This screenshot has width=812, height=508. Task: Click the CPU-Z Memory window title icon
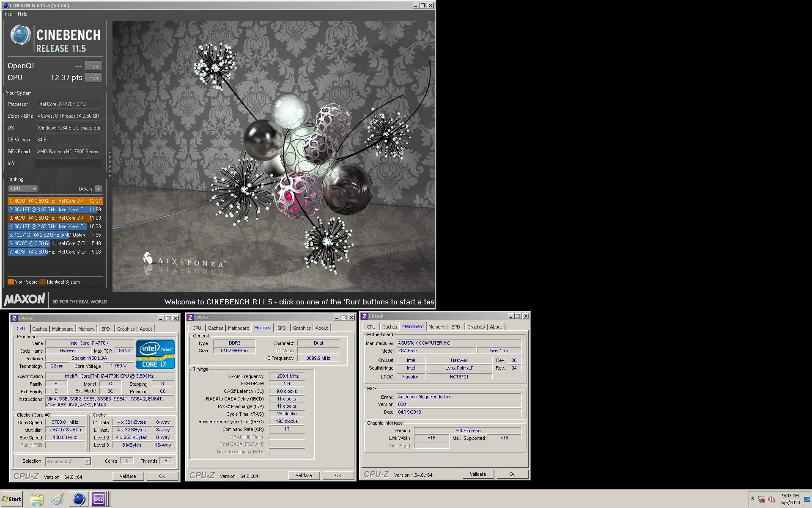point(190,317)
